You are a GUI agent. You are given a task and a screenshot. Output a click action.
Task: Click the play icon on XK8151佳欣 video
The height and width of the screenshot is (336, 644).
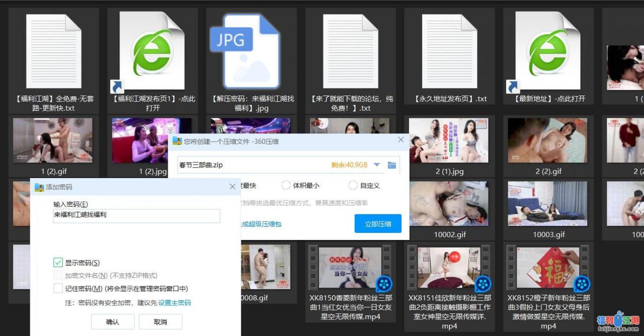coord(482,284)
